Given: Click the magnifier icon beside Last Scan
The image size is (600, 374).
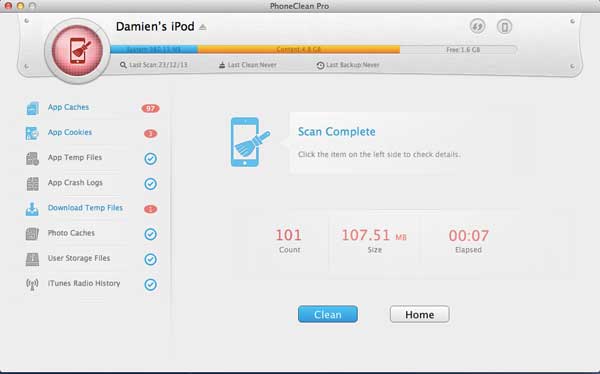Looking at the screenshot, I should (123, 65).
